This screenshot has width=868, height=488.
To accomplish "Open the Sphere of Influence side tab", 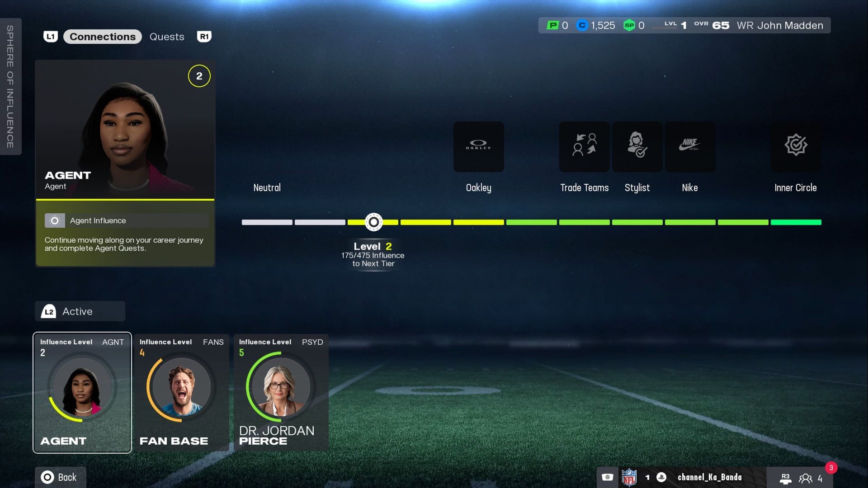I will [x=10, y=86].
